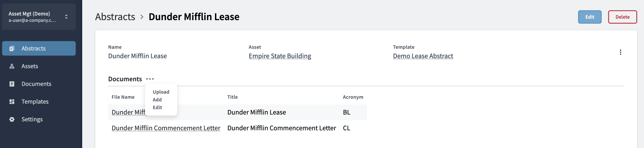The image size is (644, 148).
Task: Expand the Asset Mgt account switcher
Action: [66, 17]
